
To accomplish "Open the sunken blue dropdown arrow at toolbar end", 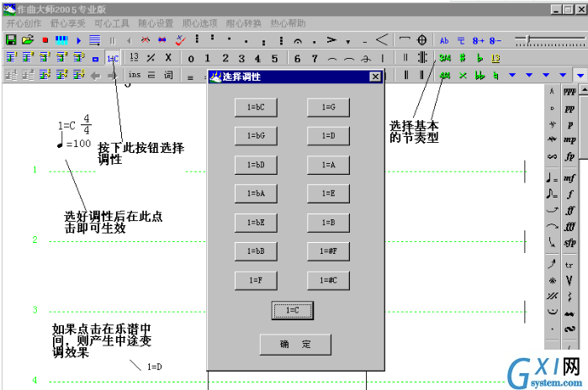I will pyautogui.click(x=580, y=76).
